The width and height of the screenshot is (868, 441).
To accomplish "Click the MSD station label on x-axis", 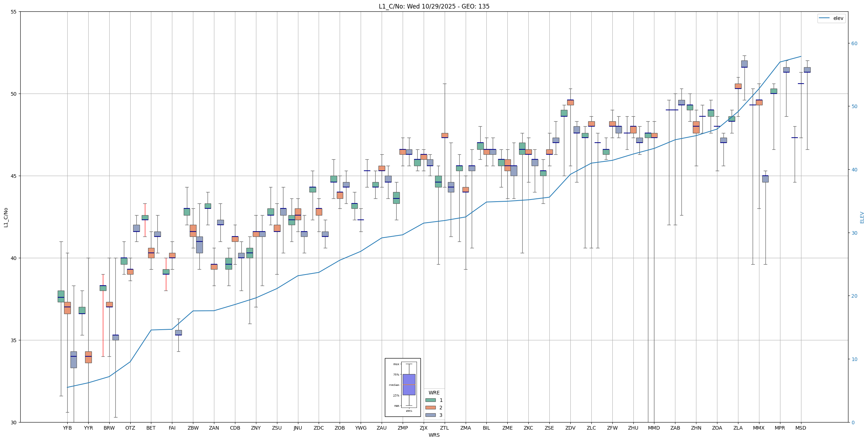I will point(801,428).
